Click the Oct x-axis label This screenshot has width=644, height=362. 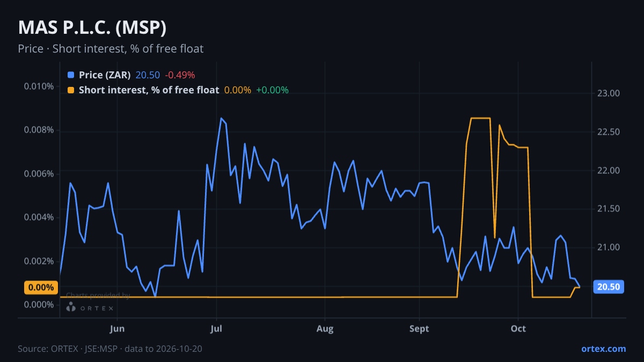tap(518, 329)
